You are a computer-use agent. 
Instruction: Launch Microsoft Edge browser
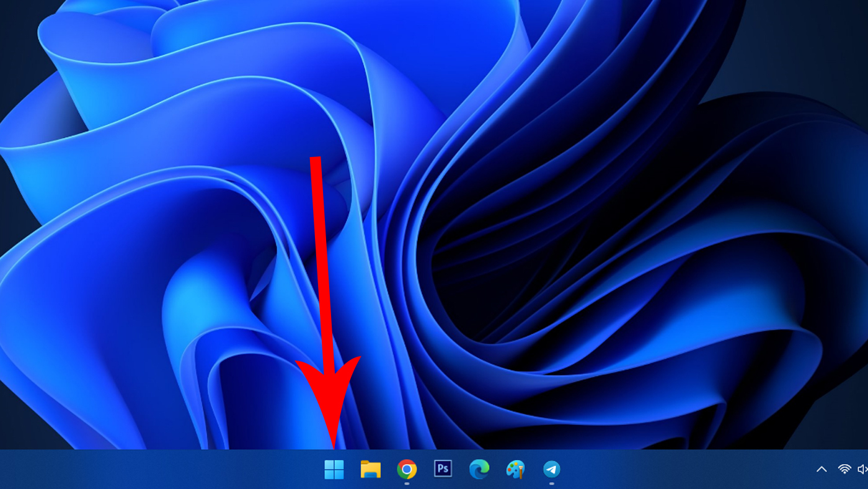tap(479, 470)
